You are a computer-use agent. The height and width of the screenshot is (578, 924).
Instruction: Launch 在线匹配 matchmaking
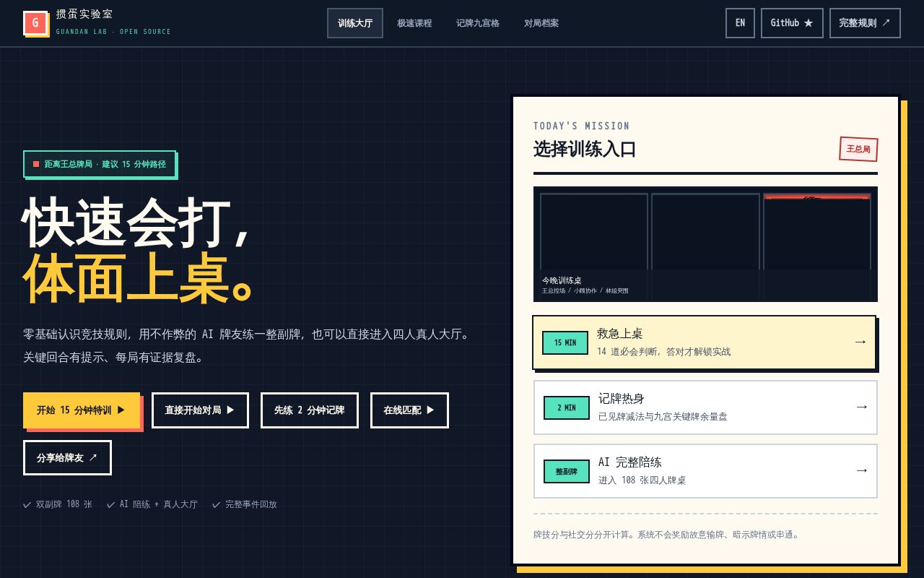tap(409, 410)
